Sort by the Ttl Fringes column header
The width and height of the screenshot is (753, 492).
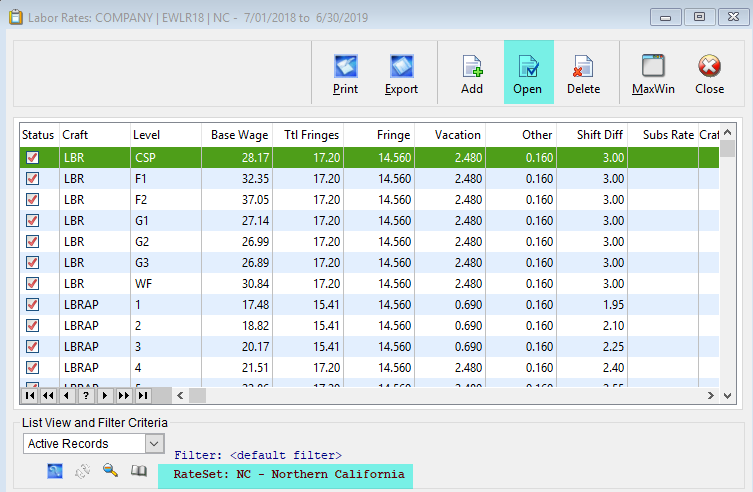pyautogui.click(x=308, y=135)
